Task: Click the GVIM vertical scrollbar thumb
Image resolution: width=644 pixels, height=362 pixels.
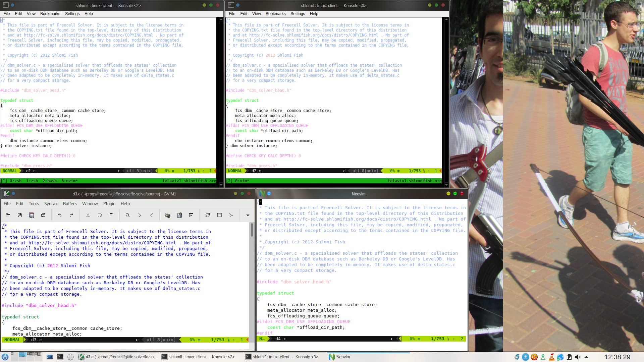Action: (252, 230)
